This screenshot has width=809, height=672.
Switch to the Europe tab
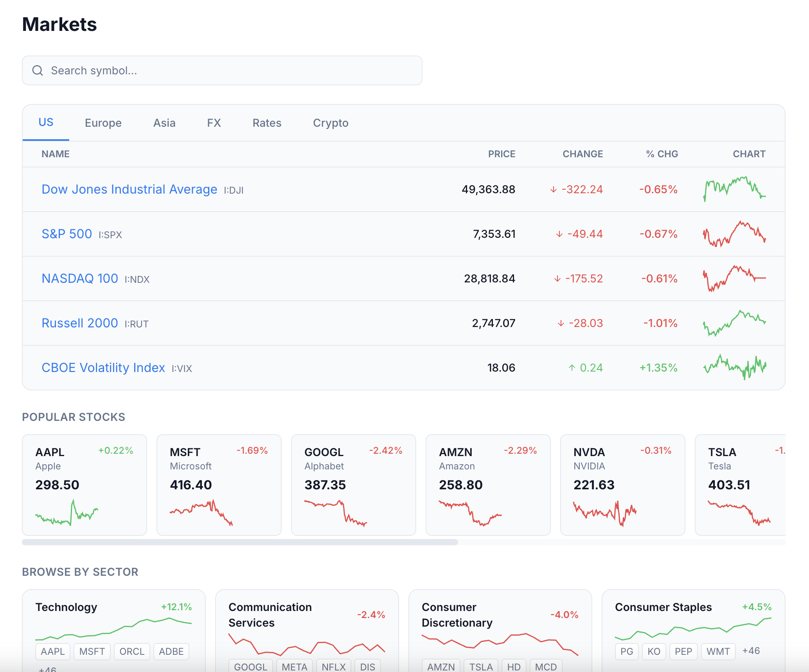[x=103, y=123]
